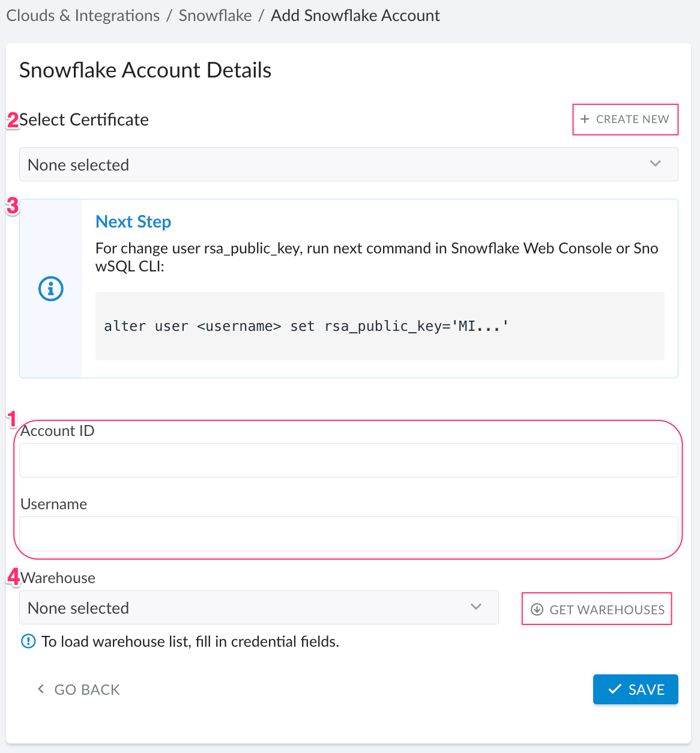Click GO BACK to return
Viewport: 700px width, 753px height.
coord(77,689)
